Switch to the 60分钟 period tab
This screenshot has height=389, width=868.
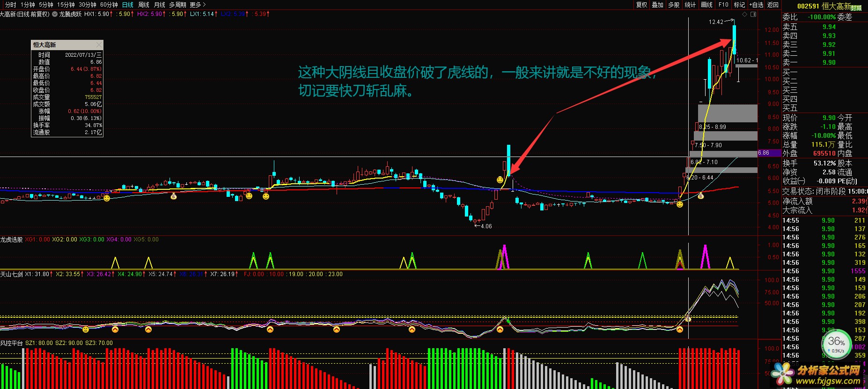[x=109, y=5]
